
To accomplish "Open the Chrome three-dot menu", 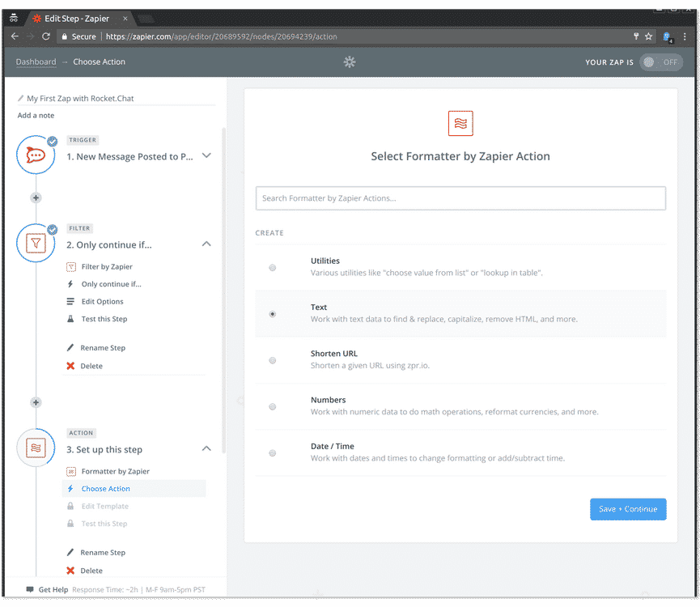I will [x=685, y=36].
